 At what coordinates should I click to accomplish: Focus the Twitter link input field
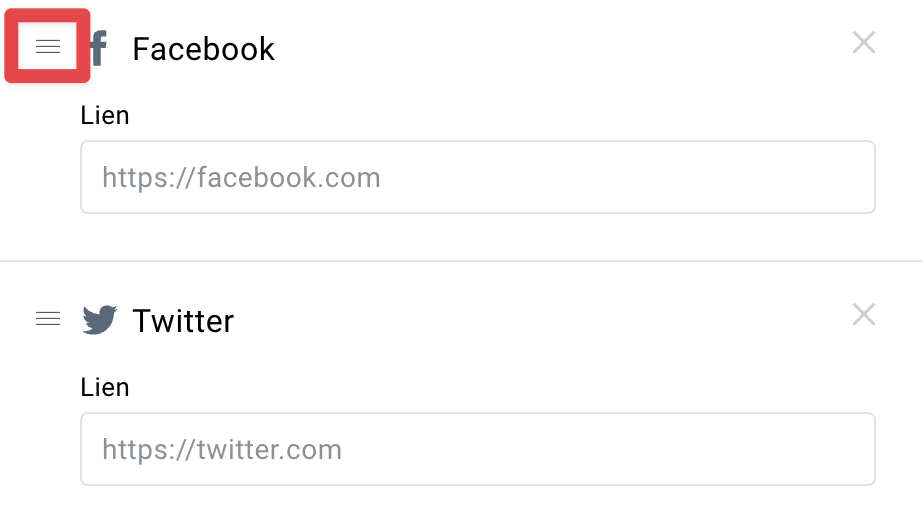[x=477, y=449]
